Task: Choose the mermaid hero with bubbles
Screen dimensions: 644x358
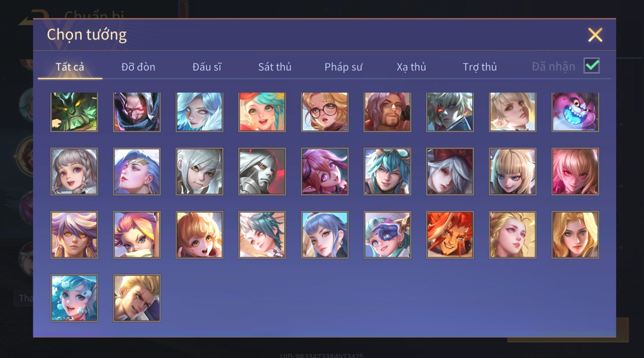Action: click(74, 298)
